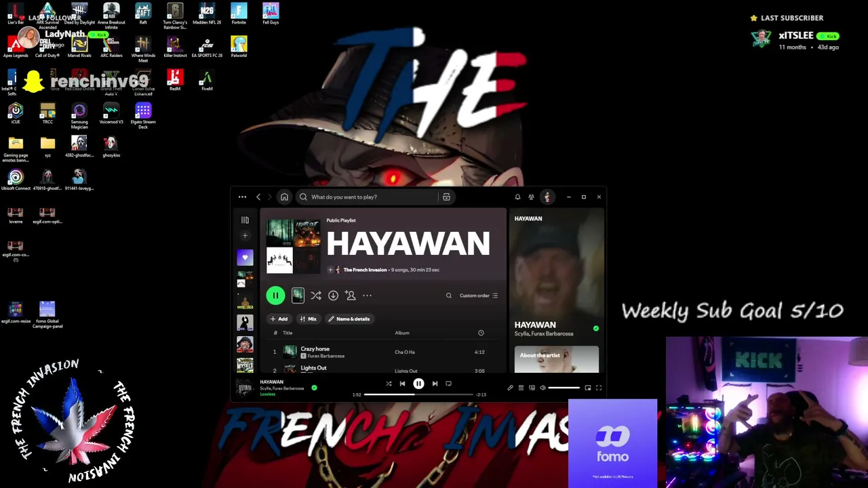This screenshot has height=488, width=868.
Task: Open Madden NFL 26 desktop shortcut
Action: pyautogui.click(x=207, y=14)
